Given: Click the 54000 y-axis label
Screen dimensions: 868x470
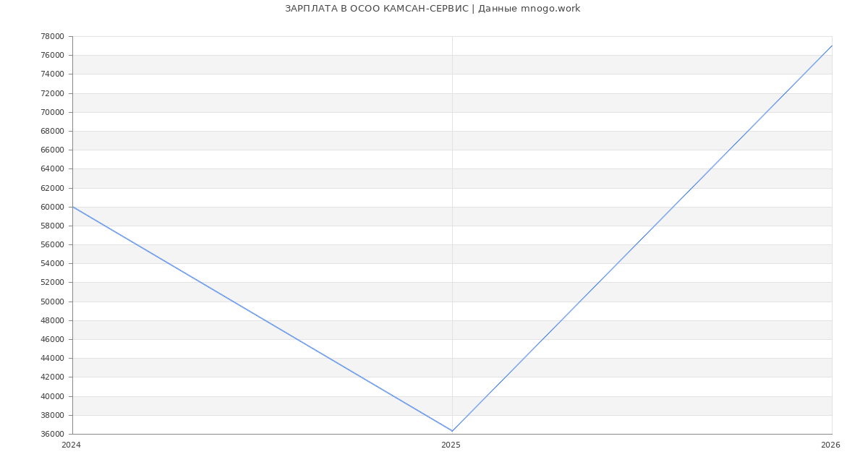Looking at the screenshot, I should pyautogui.click(x=52, y=264).
